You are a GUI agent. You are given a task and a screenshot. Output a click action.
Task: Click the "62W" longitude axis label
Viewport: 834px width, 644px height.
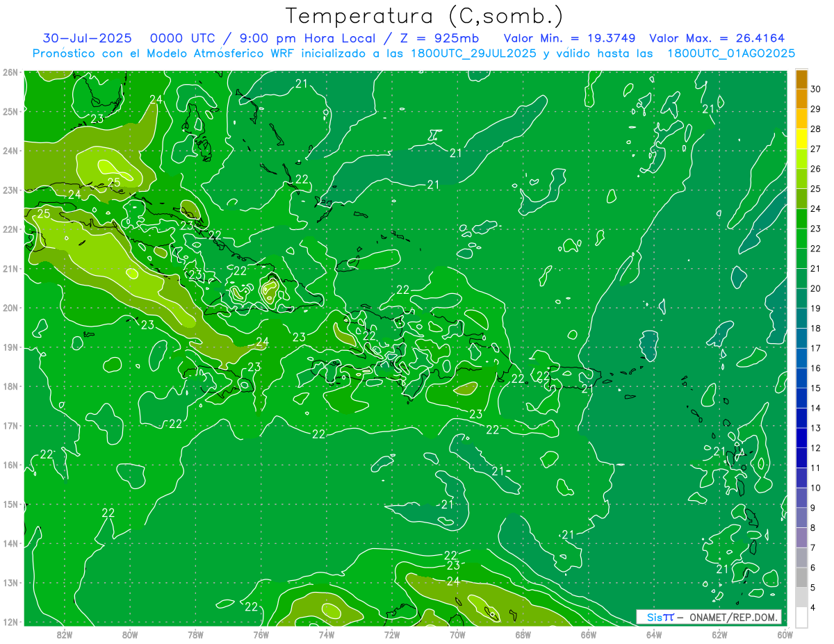click(720, 635)
